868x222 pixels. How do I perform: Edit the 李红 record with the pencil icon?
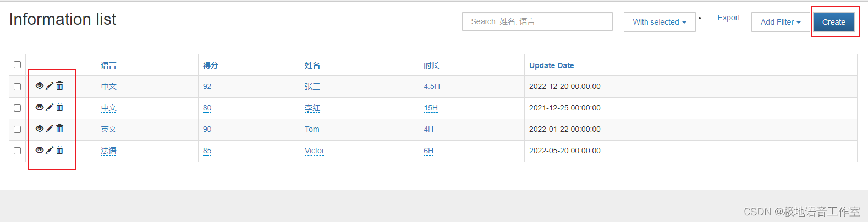click(50, 107)
